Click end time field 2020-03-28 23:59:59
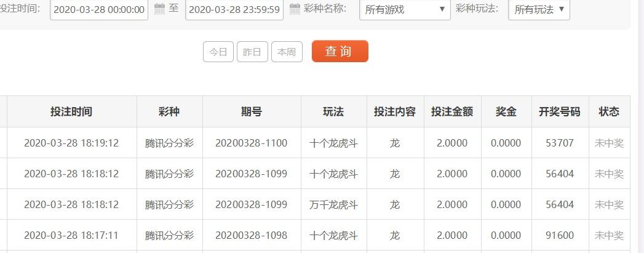This screenshot has height=253, width=644. click(x=234, y=9)
